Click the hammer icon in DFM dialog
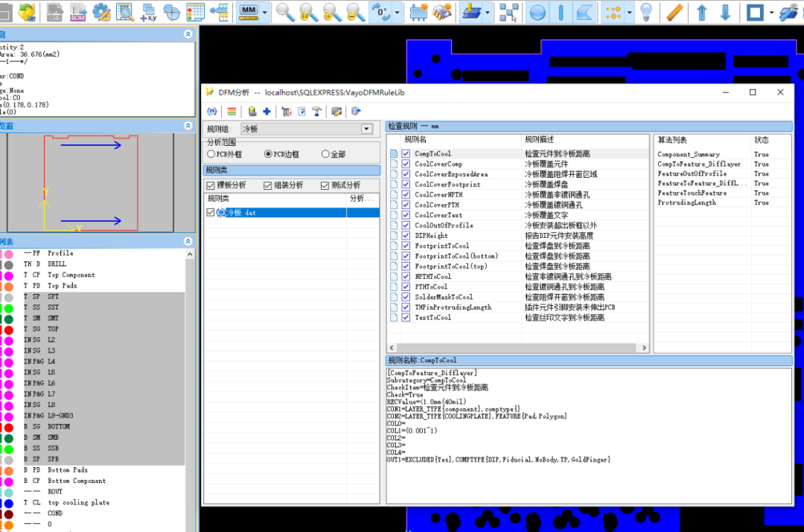 [x=316, y=111]
